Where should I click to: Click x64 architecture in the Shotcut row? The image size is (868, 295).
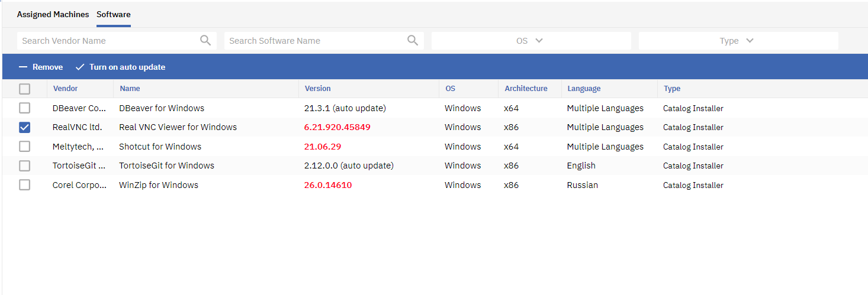coord(511,147)
